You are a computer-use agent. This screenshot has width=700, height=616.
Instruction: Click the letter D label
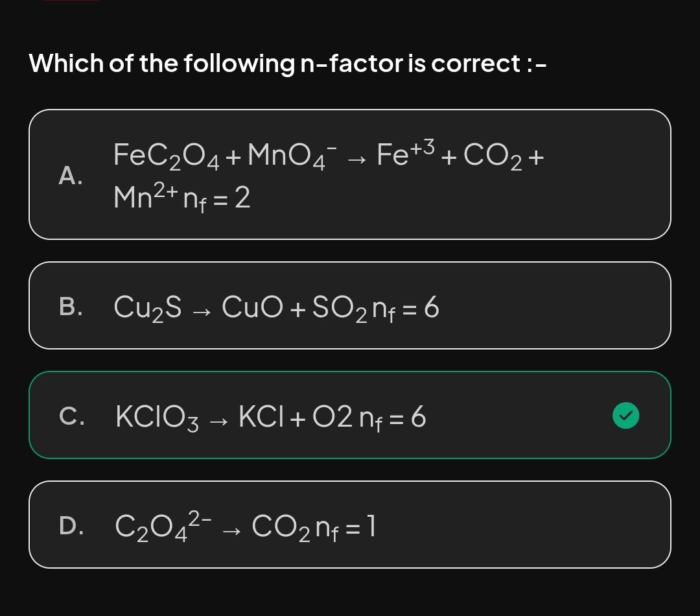(x=71, y=526)
